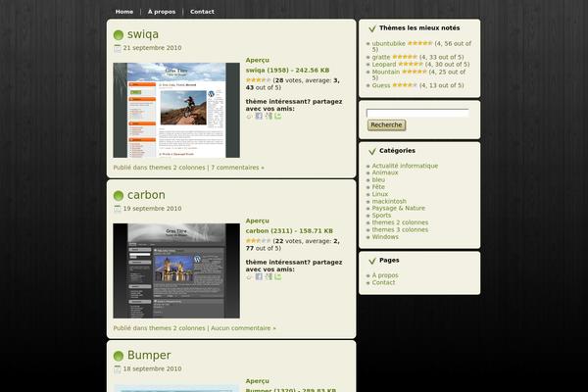Open Contact in Pages sidebar
This screenshot has height=392, width=588.
coord(383,283)
